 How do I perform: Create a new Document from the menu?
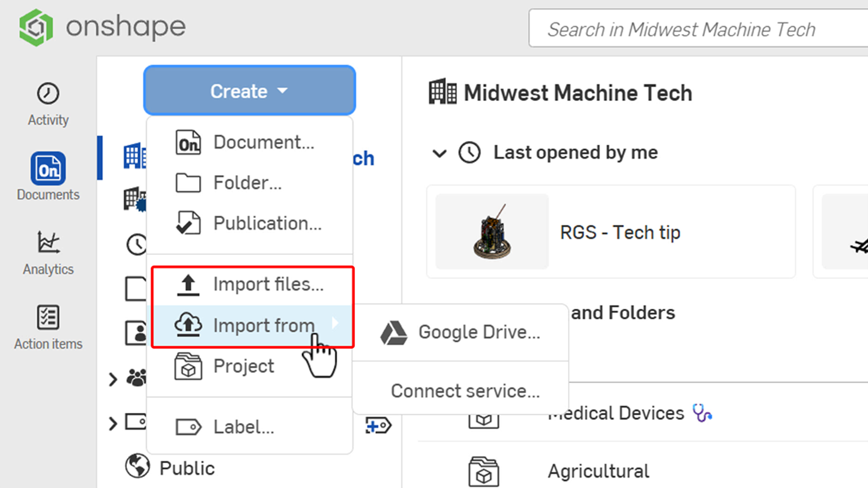(x=263, y=142)
